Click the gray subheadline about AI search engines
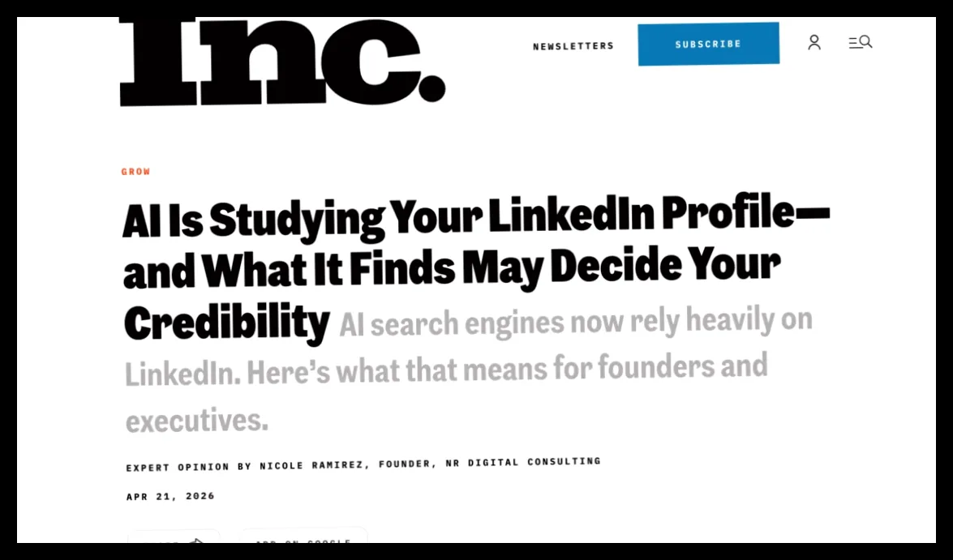 click(468, 370)
